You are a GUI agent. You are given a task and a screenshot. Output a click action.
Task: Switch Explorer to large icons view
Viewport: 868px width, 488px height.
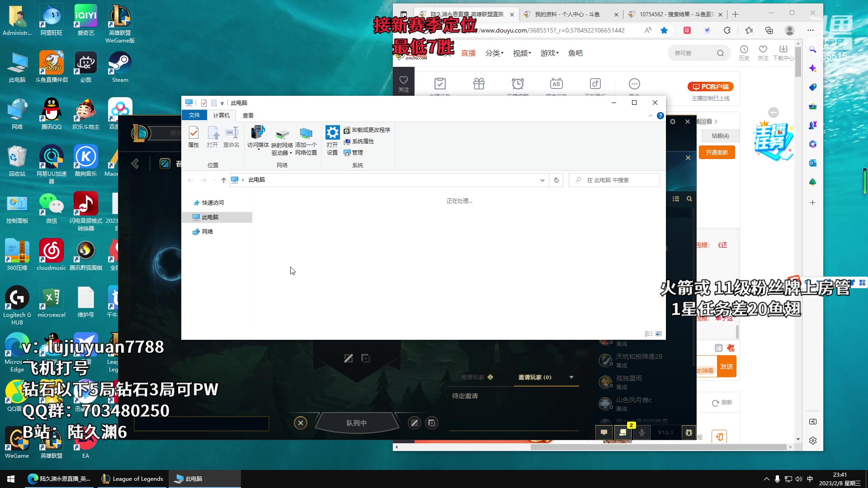(659, 334)
